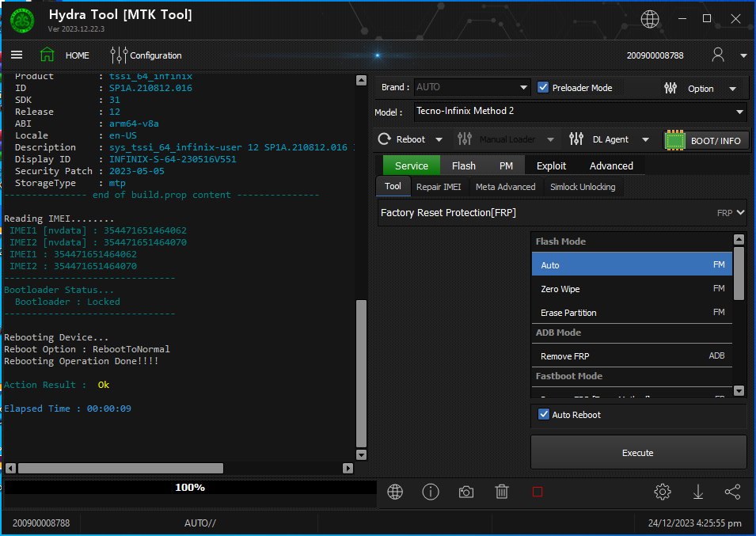Switch to the Flash tab

[x=464, y=165]
